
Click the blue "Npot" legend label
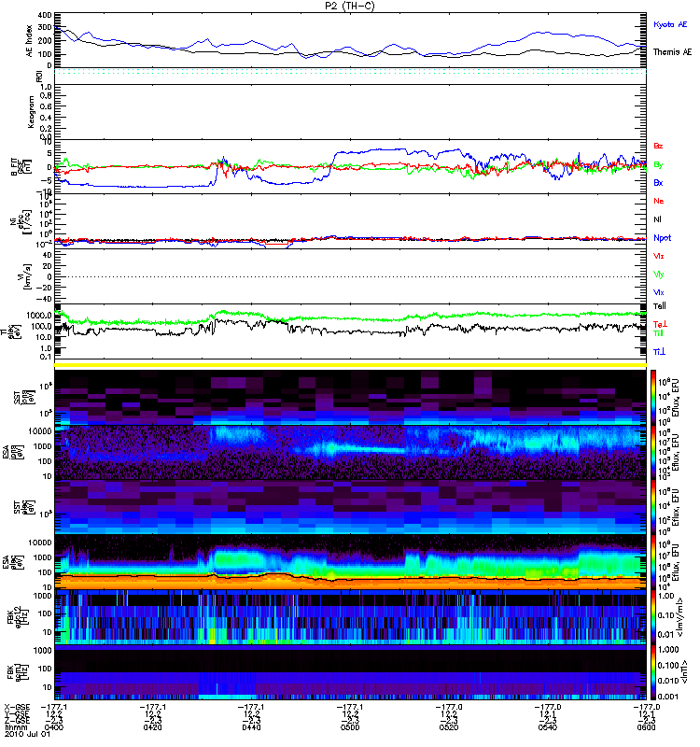(x=662, y=238)
